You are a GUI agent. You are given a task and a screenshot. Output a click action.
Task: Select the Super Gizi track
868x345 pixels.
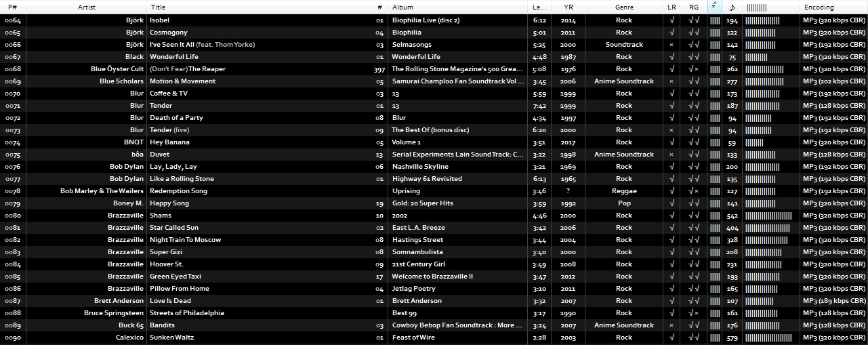click(167, 252)
